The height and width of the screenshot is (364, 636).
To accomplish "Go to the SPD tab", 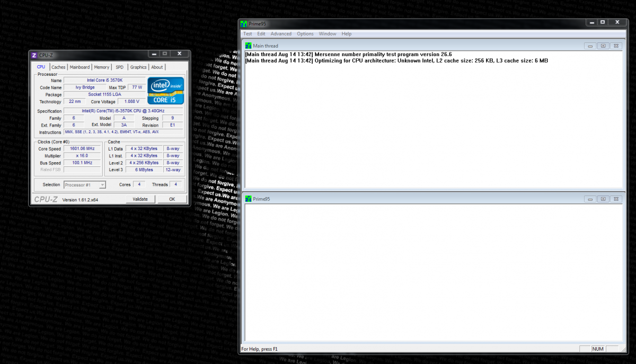I will [x=120, y=67].
